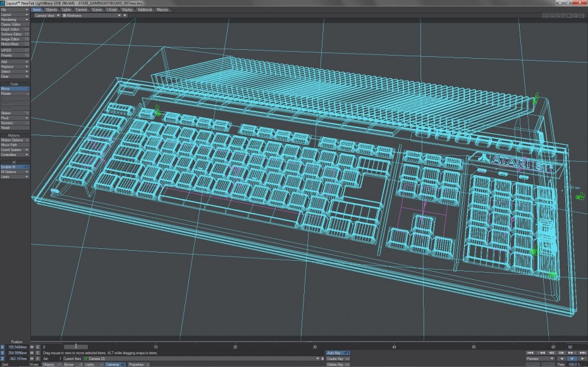Switch selection mode to Bones
Screen dimensions: 588x367
[73, 364]
